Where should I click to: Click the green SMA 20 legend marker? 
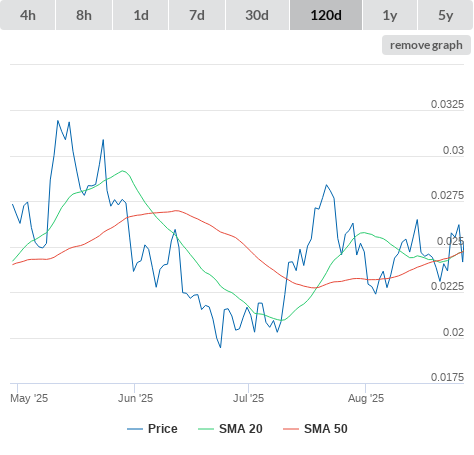[x=206, y=429]
